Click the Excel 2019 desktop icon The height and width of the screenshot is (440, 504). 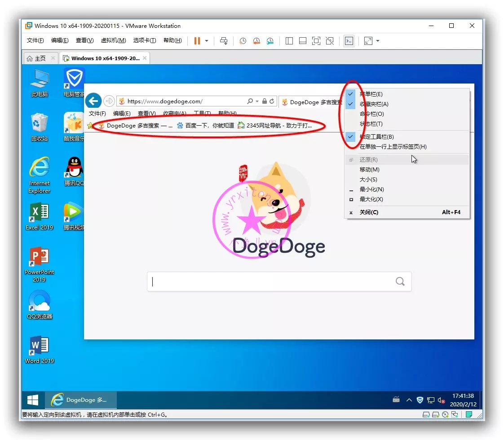(39, 216)
